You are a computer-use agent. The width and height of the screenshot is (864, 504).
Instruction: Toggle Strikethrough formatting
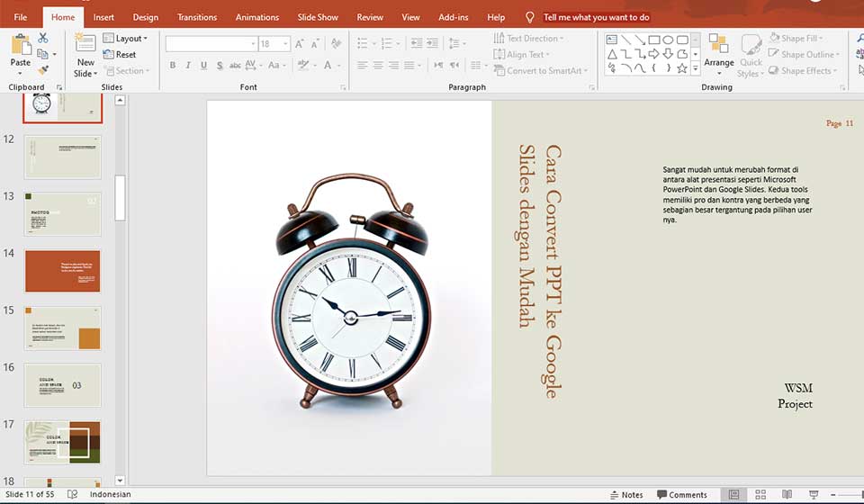tap(235, 66)
